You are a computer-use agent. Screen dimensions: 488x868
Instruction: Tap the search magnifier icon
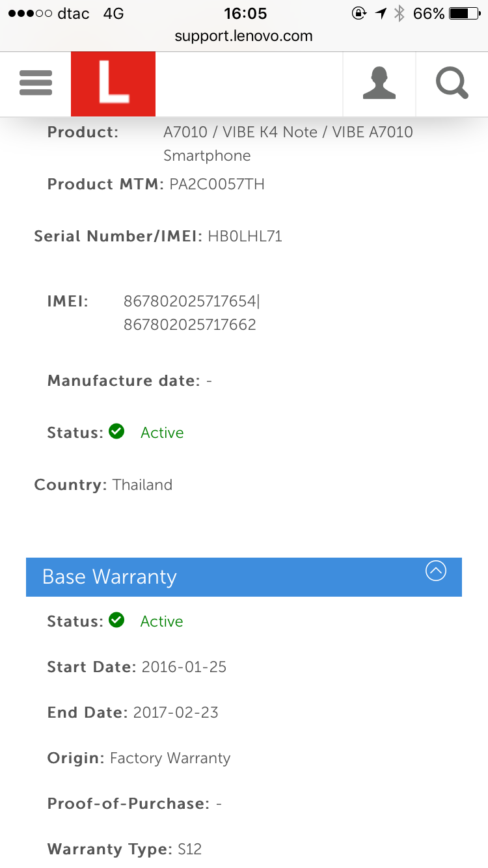(x=452, y=84)
